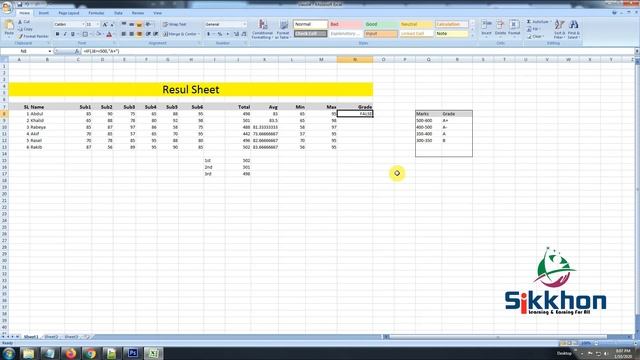The image size is (640, 360).
Task: Apply the Note cell style
Action: 451,33
